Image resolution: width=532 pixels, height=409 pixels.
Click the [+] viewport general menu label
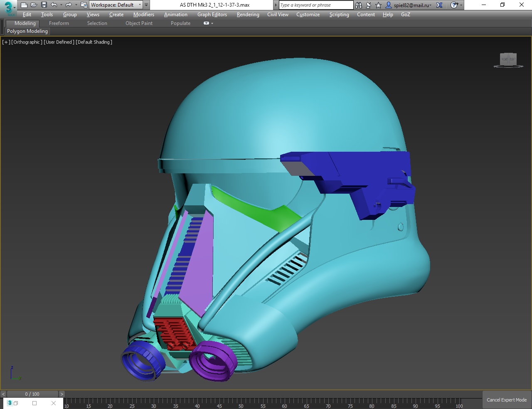(6, 42)
